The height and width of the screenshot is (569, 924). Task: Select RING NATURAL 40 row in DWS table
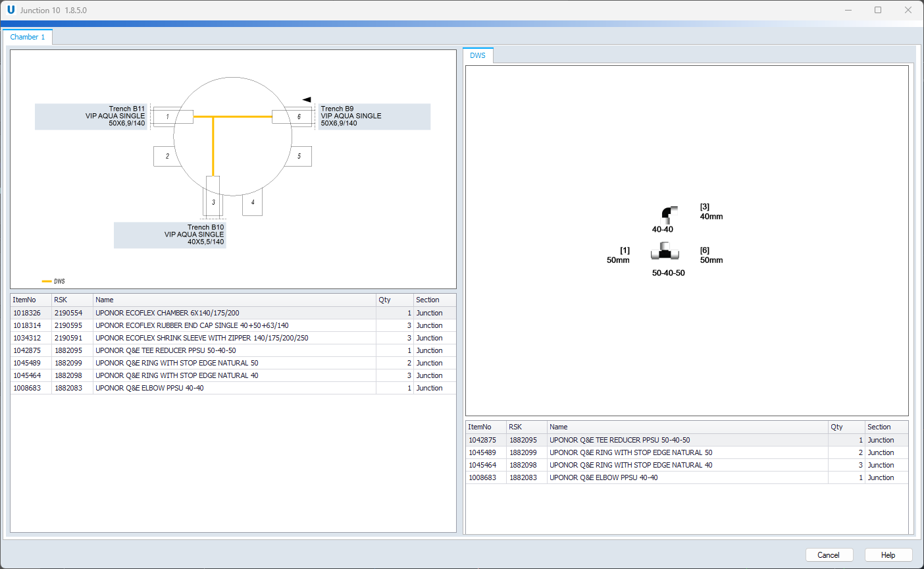687,465
